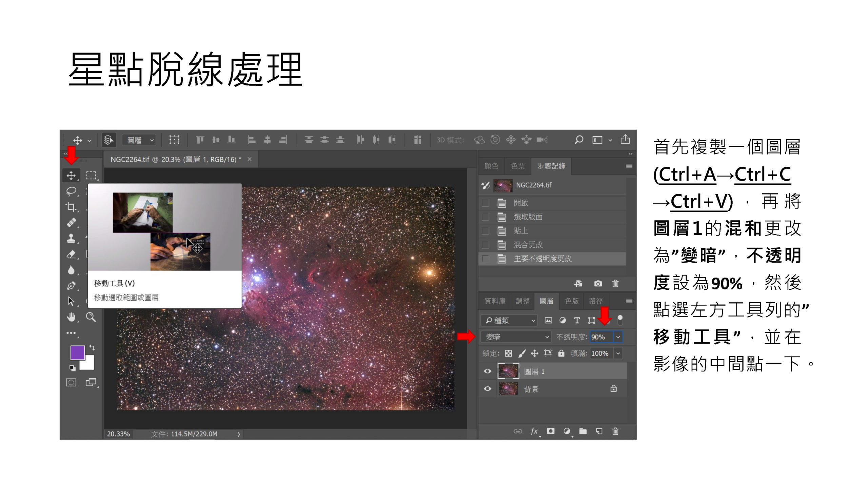Select the Blur droplet tool
Image resolution: width=868 pixels, height=488 pixels.
tap(71, 270)
